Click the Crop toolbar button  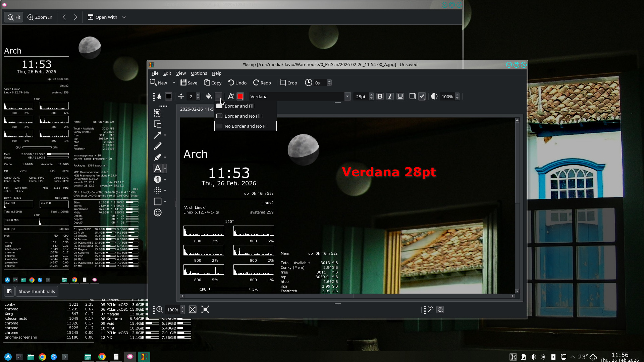point(288,83)
